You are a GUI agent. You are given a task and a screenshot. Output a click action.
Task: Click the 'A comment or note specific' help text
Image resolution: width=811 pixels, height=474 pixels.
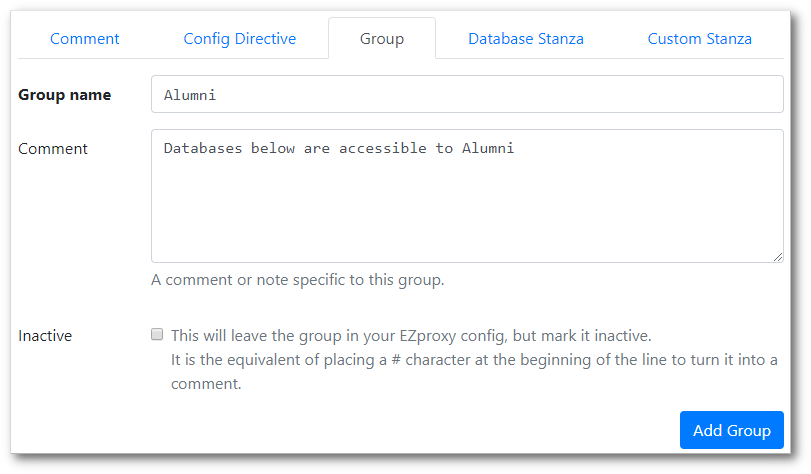tap(297, 280)
